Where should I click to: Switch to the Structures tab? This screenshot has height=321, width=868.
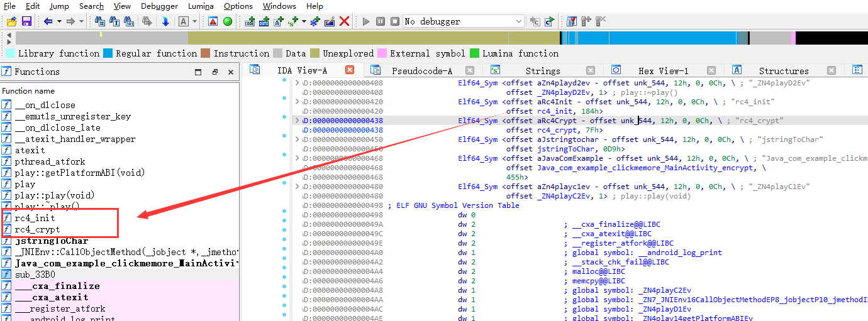pos(784,70)
